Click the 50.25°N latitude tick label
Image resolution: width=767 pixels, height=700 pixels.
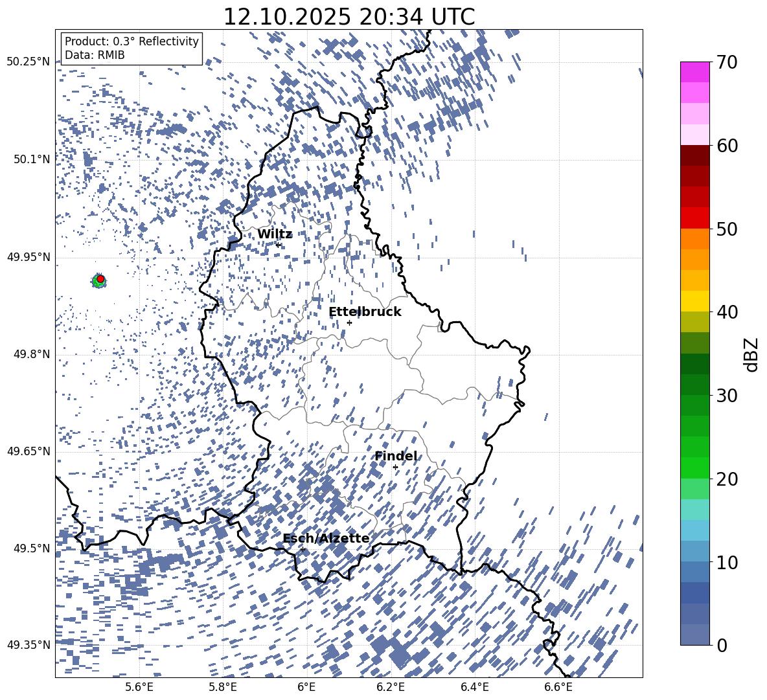(x=29, y=62)
